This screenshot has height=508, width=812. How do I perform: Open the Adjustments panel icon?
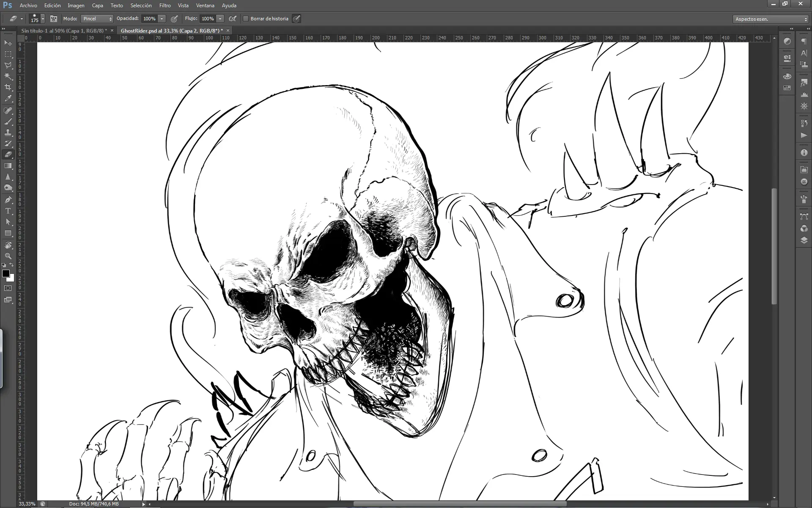787,41
